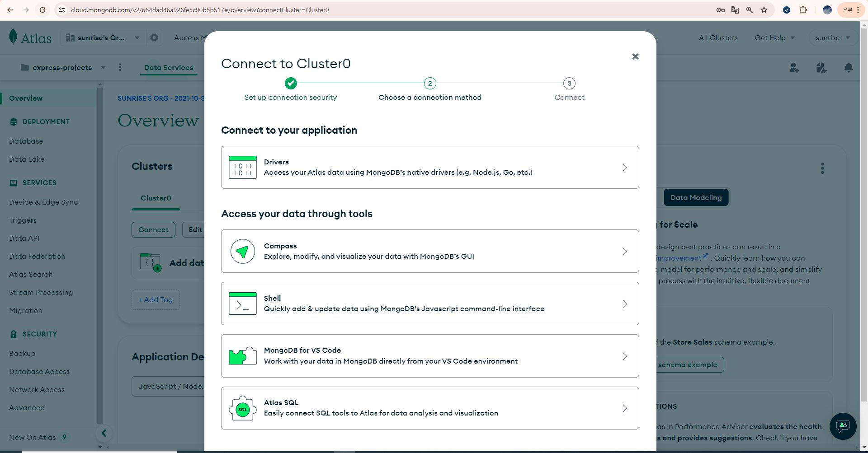The image size is (868, 453).
Task: Open the toolbar card three-dot menu
Action: pyautogui.click(x=822, y=168)
